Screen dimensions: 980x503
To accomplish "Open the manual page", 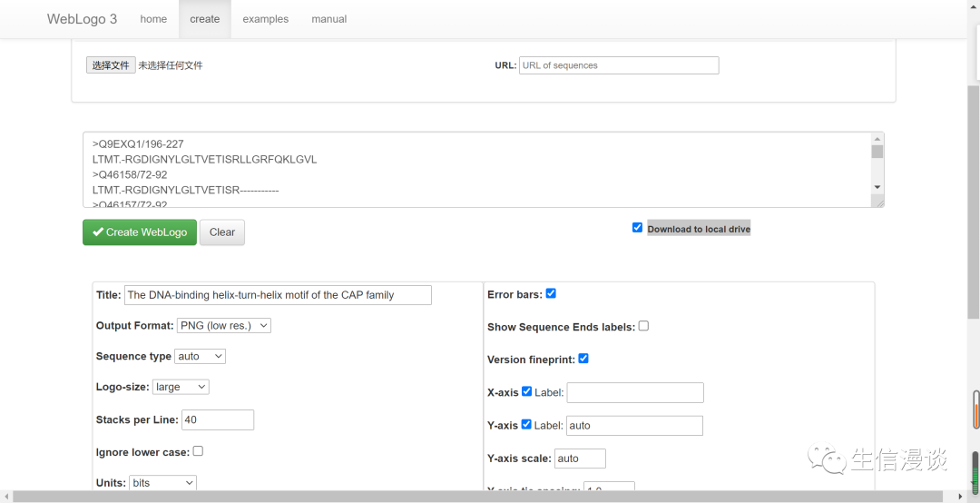I will 328,19.
